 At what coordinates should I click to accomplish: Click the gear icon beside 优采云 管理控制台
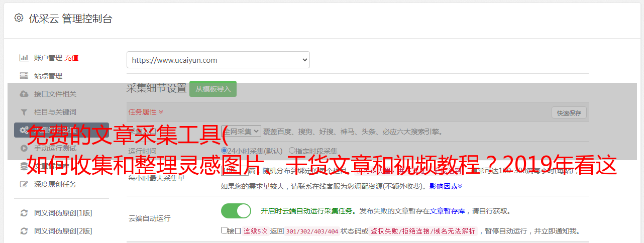point(19,18)
